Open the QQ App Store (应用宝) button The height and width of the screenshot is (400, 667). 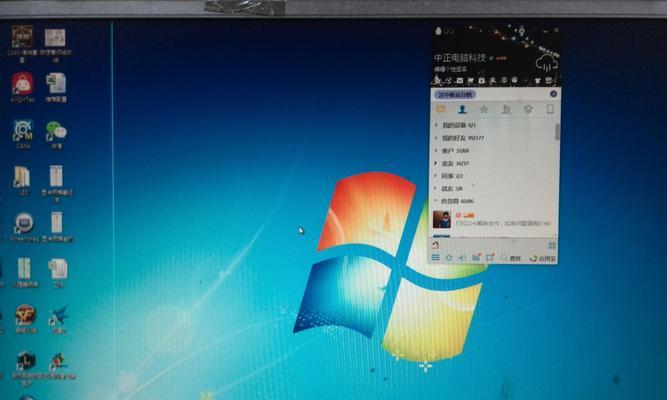coord(542,258)
